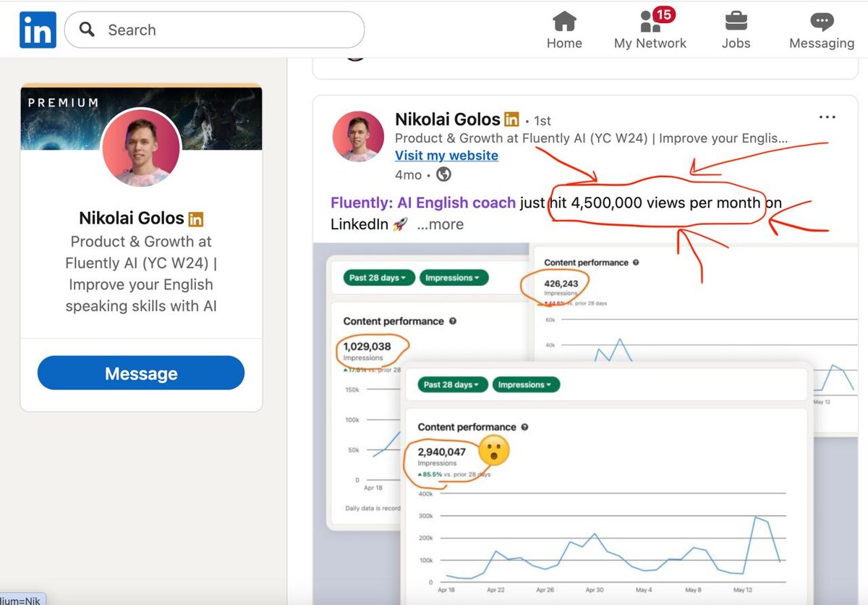Viewport: 868px width, 605px height.
Task: Open My Network tab
Action: (650, 30)
